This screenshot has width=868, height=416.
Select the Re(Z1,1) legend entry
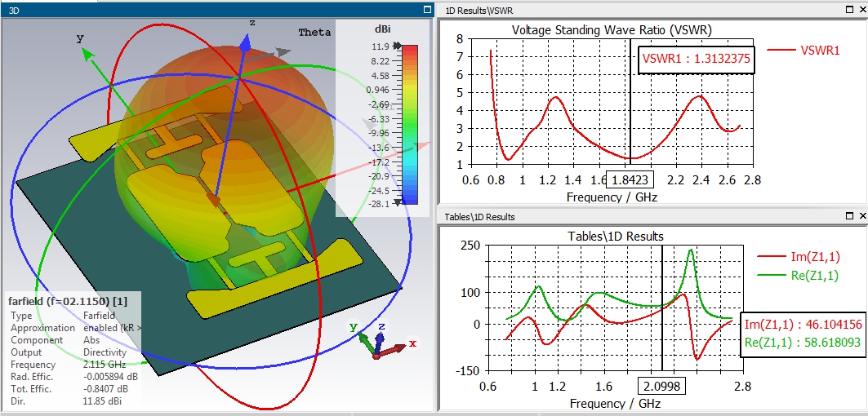(799, 275)
